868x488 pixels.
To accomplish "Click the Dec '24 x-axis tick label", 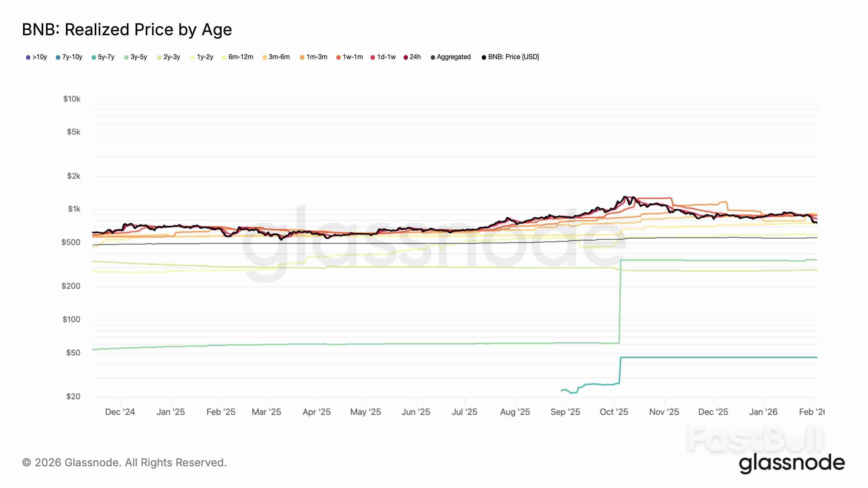I will pyautogui.click(x=120, y=412).
